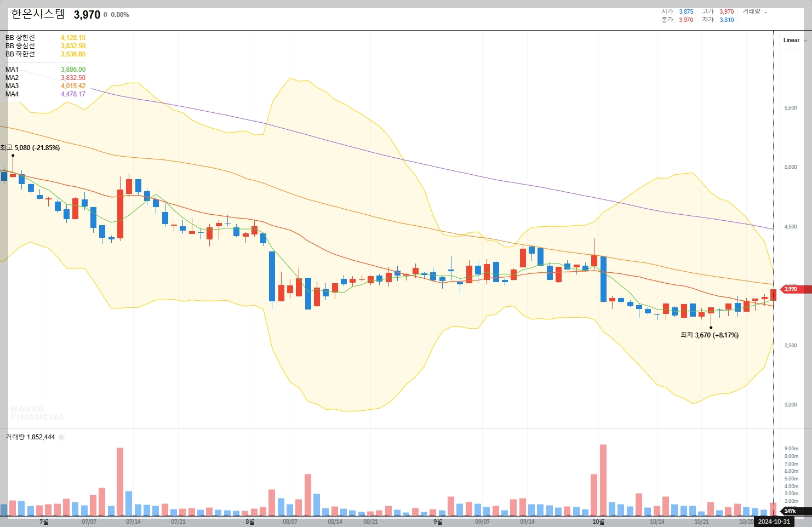The image size is (812, 527).
Task: Click the BB 중심선 legend entry
Action: [x=20, y=46]
